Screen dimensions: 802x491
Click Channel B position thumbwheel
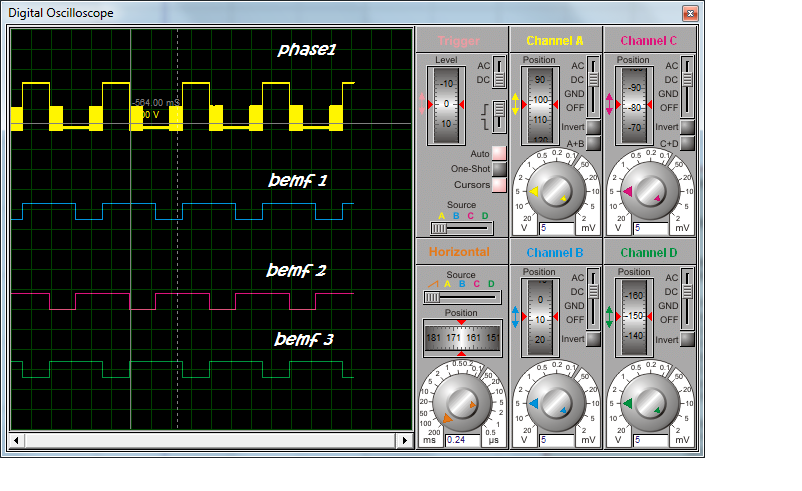pyautogui.click(x=540, y=317)
